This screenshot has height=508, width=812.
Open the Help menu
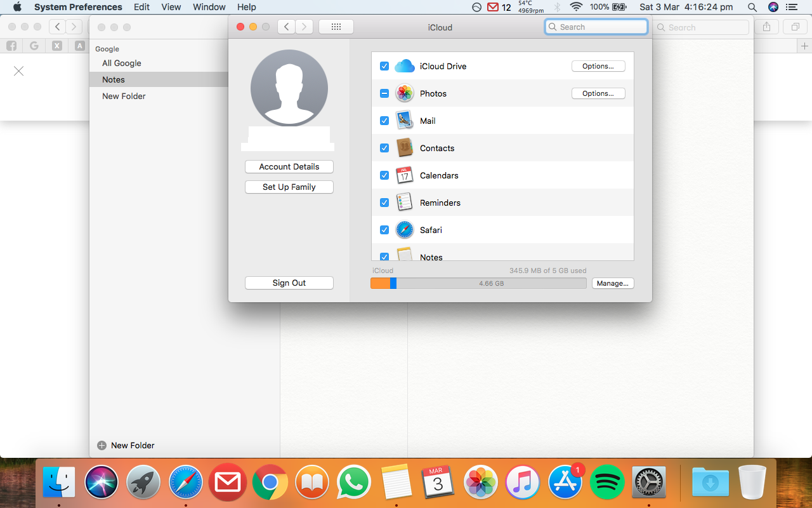247,7
